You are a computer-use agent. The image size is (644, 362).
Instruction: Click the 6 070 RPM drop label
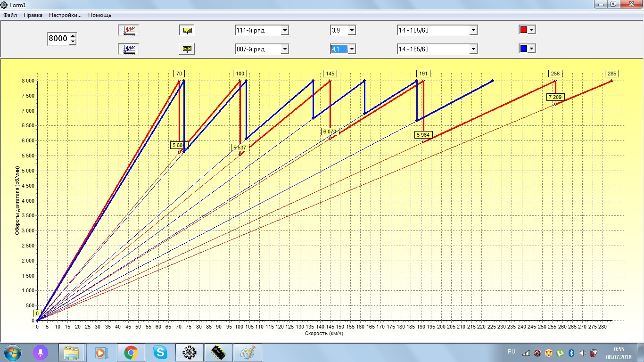pos(330,132)
